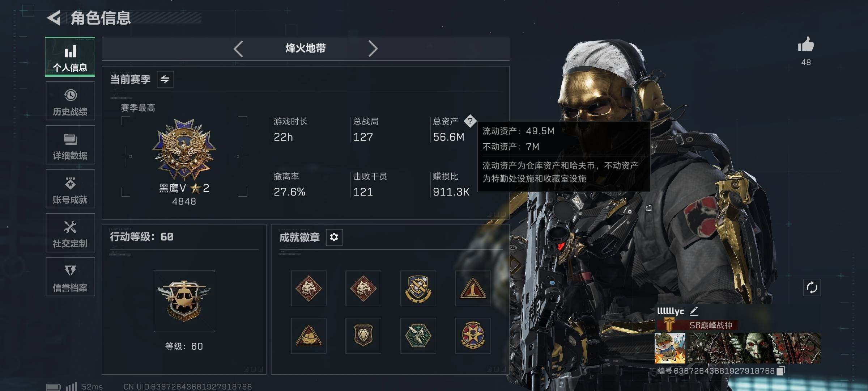Switch to the next mode with the right chevron
The width and height of the screenshot is (868, 391).
(x=373, y=49)
